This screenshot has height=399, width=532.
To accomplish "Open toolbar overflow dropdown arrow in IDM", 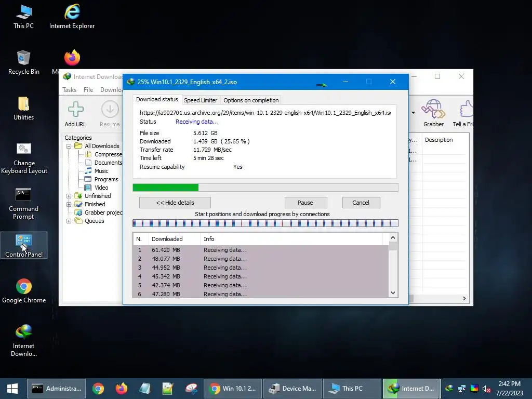I will (413, 113).
